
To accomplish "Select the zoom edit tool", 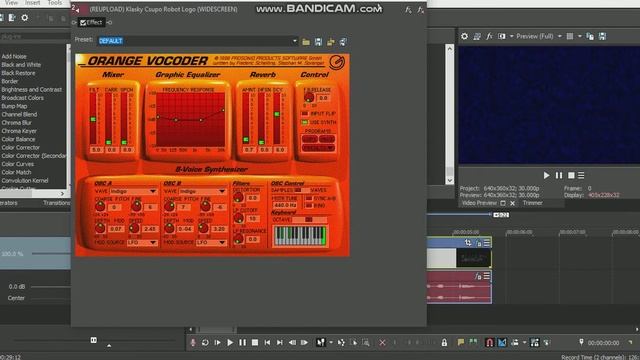I will click(366, 342).
